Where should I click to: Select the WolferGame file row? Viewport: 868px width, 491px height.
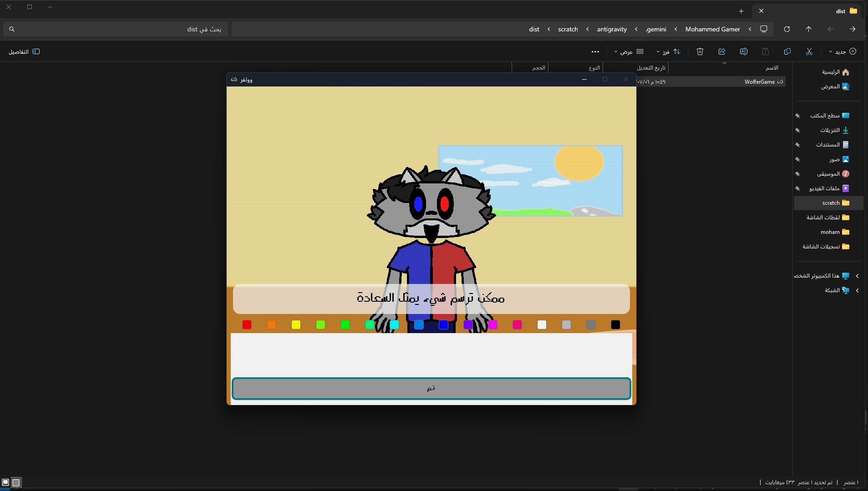(711, 82)
